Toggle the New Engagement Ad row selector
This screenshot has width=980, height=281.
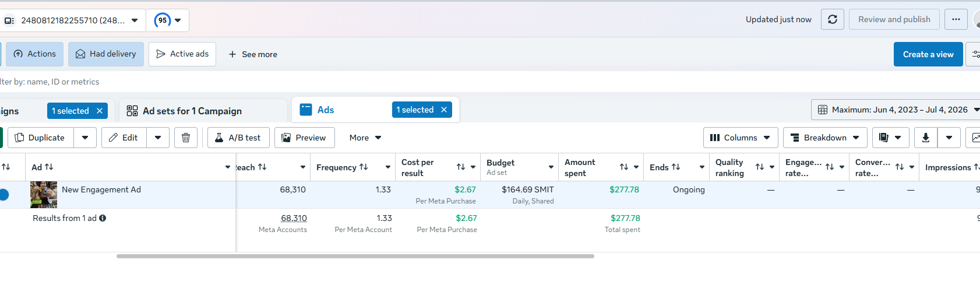click(x=3, y=195)
